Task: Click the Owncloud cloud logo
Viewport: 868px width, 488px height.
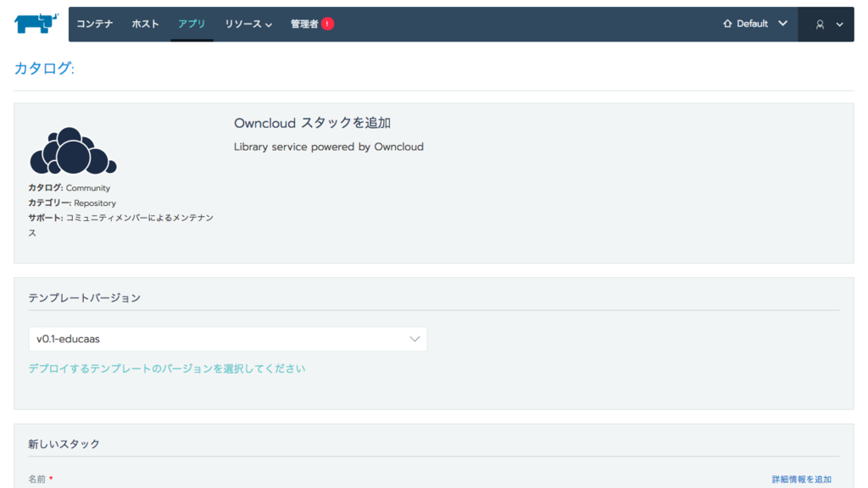Action: [x=73, y=151]
